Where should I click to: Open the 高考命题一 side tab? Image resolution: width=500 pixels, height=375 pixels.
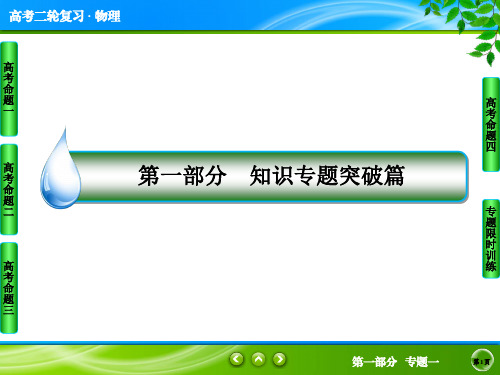tap(9, 89)
